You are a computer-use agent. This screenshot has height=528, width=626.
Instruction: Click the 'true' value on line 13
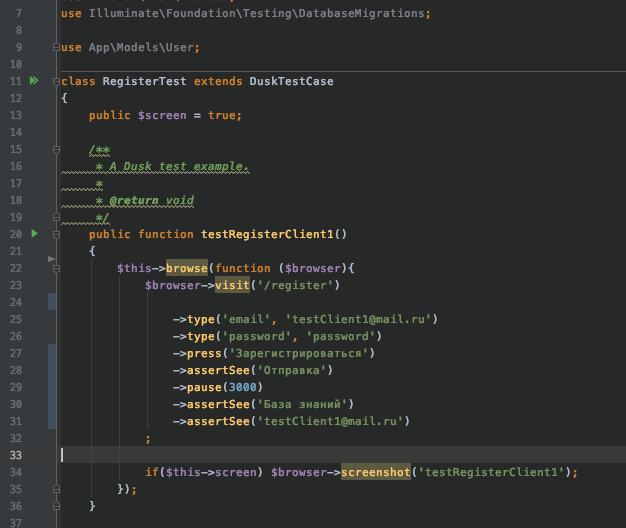(x=222, y=115)
